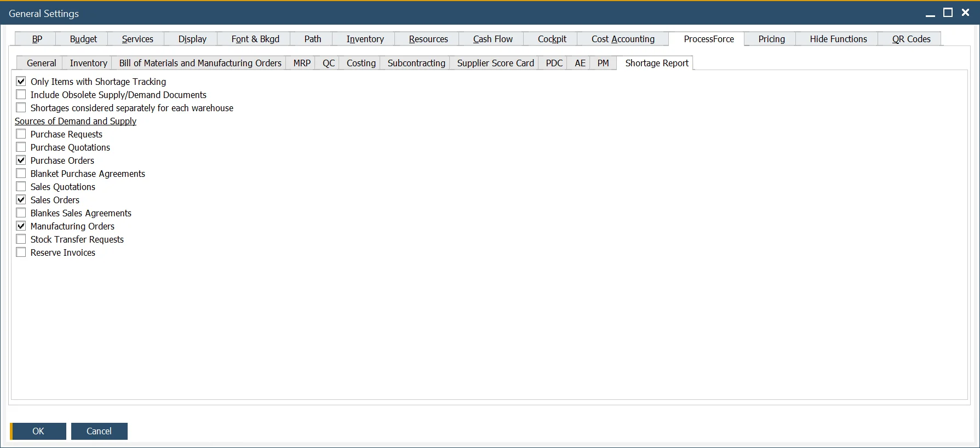Screen dimensions: 980x448
Task: Switch to the Cost Accounting tab
Action: (622, 39)
